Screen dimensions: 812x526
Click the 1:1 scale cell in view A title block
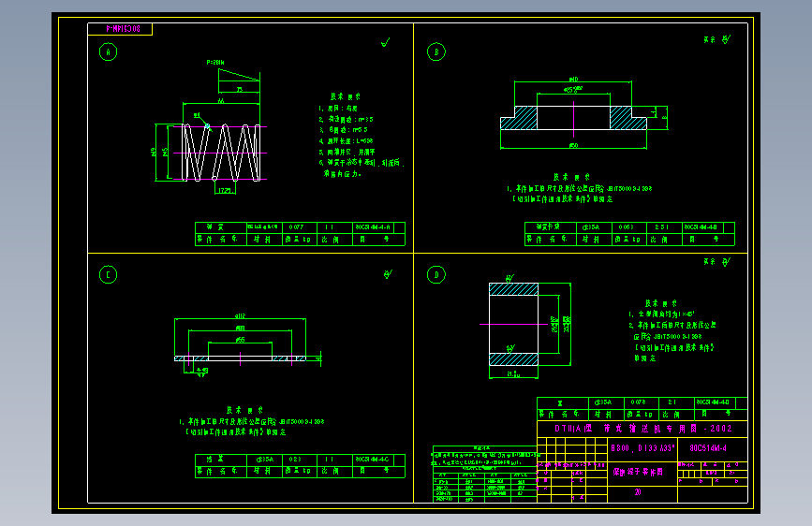coord(330,227)
